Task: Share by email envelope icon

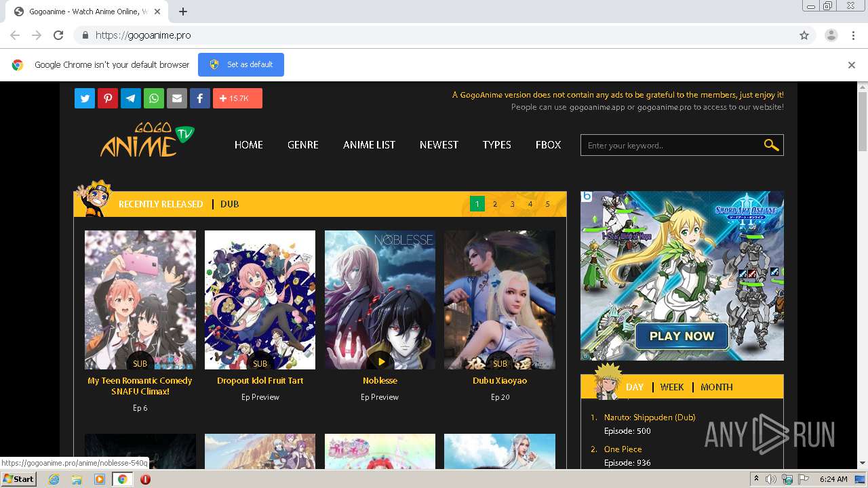Action: (177, 98)
